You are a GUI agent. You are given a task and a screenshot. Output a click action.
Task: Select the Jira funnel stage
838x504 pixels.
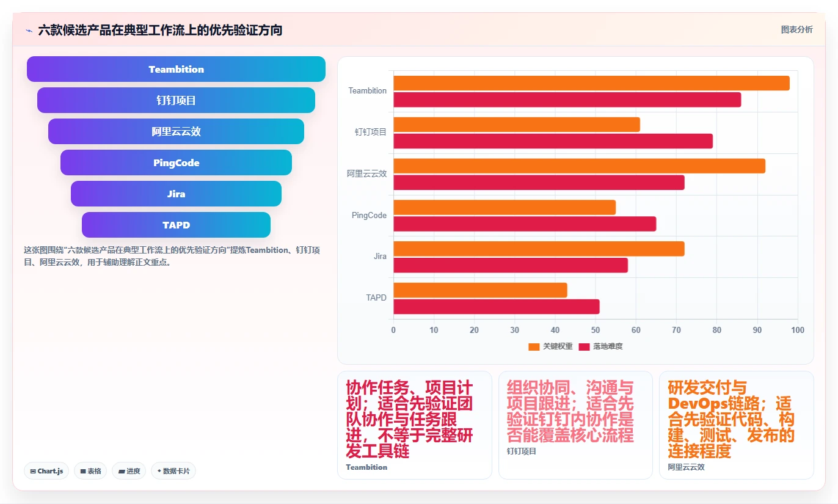(176, 194)
